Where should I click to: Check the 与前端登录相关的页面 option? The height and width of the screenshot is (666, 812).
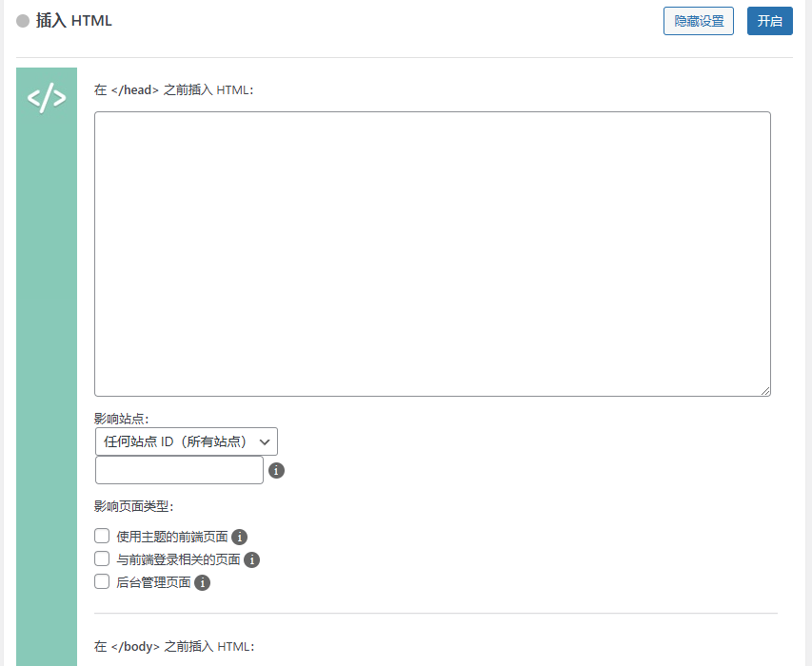101,558
